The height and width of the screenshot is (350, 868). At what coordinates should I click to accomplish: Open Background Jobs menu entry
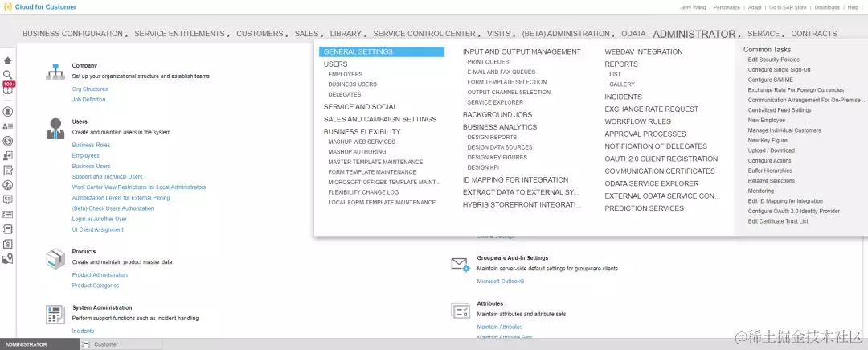pyautogui.click(x=497, y=114)
